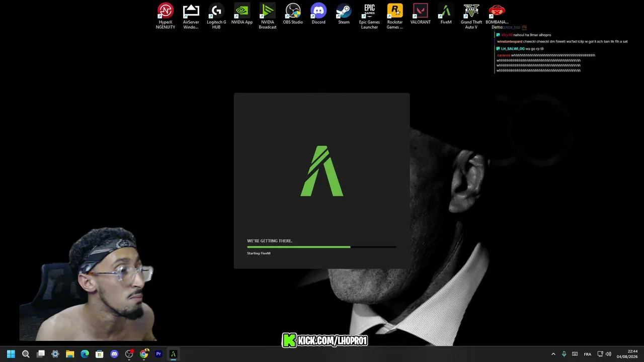Select the VALORANT desktop icon
644x362 pixels.
[x=421, y=14]
